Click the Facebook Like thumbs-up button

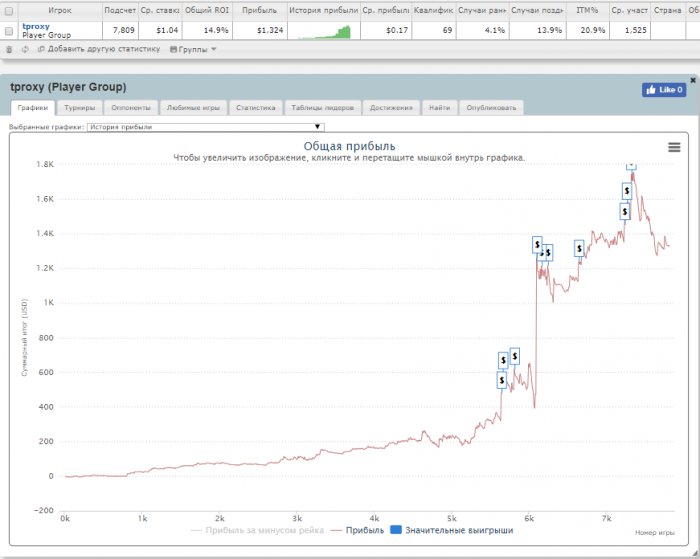tap(664, 90)
